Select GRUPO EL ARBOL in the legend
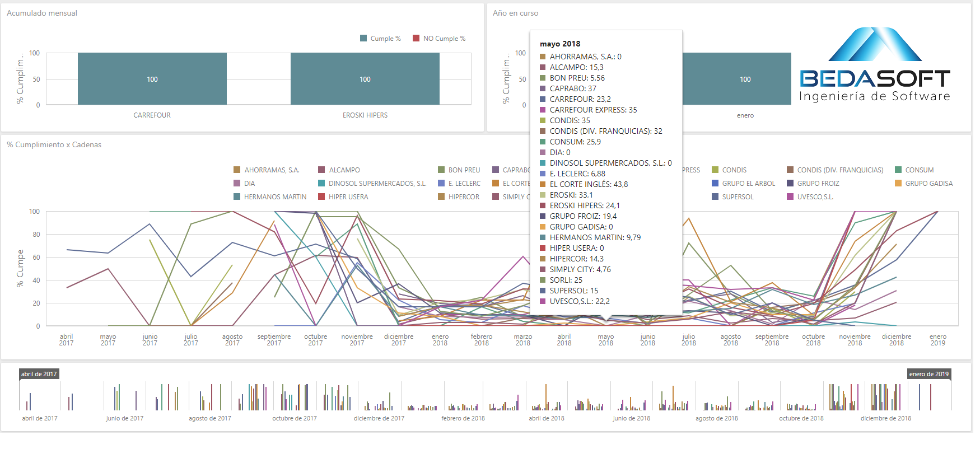The image size is (980, 449). point(715,183)
